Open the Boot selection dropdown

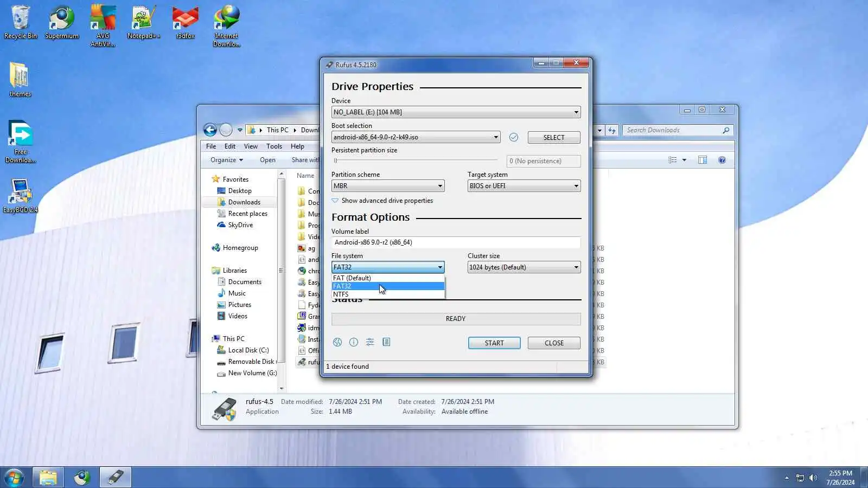click(416, 137)
